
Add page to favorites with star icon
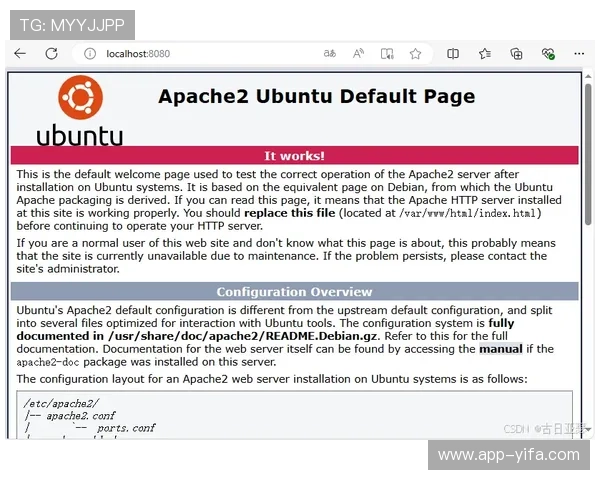pyautogui.click(x=415, y=54)
